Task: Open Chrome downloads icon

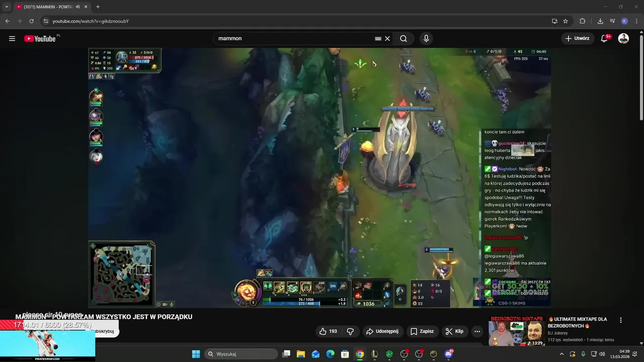Action: (600, 21)
